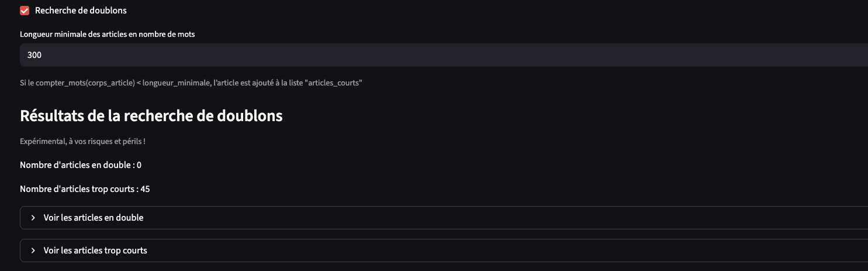Click the "Résultats de la recherche de doublons" heading

tap(151, 116)
